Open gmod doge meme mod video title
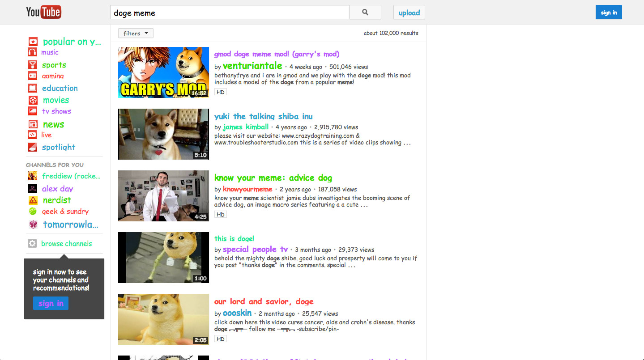Viewport: 644px width, 360px height. 277,54
